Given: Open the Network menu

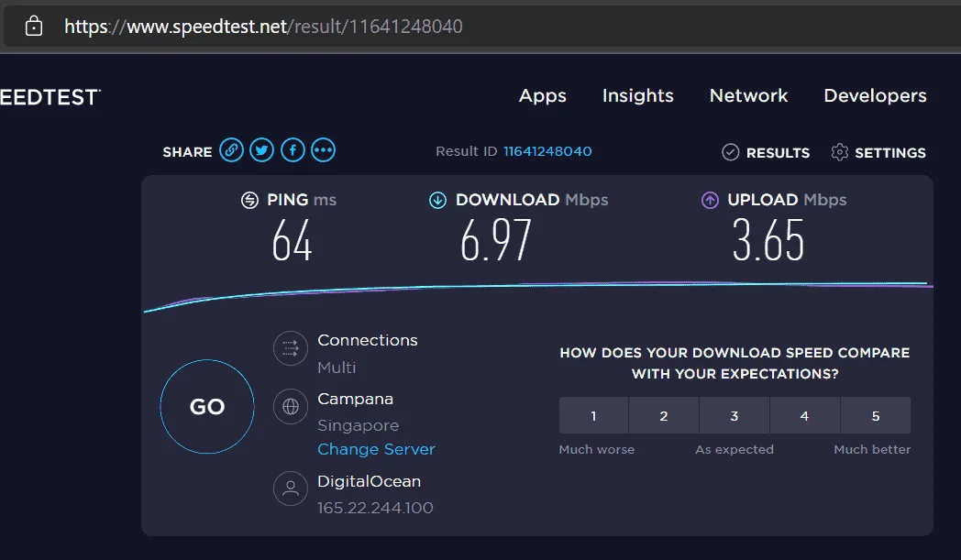Looking at the screenshot, I should point(748,95).
